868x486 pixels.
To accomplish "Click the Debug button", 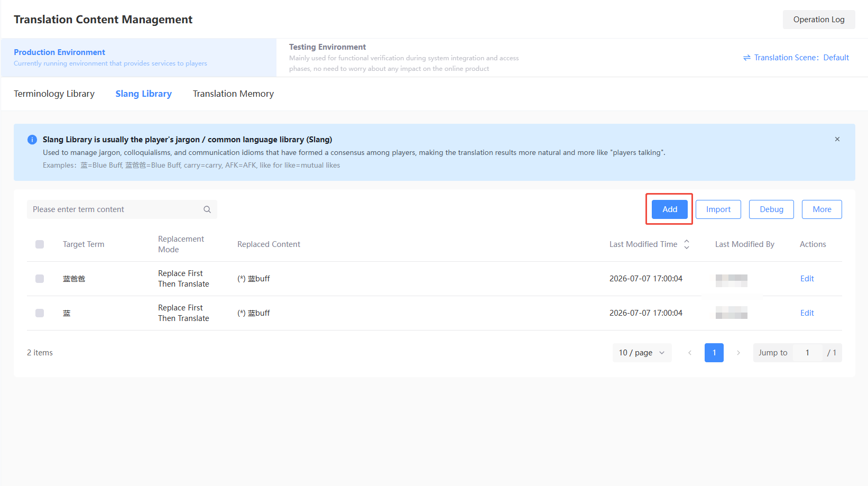I will (772, 209).
